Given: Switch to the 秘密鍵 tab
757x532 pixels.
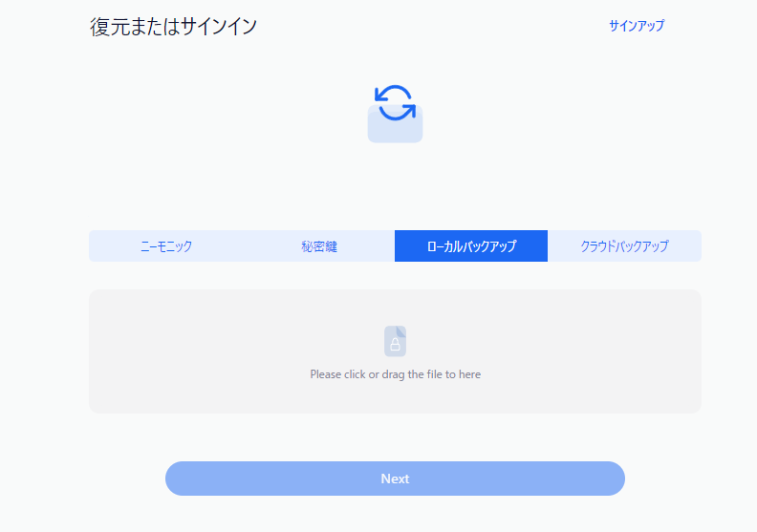Looking at the screenshot, I should point(318,246).
